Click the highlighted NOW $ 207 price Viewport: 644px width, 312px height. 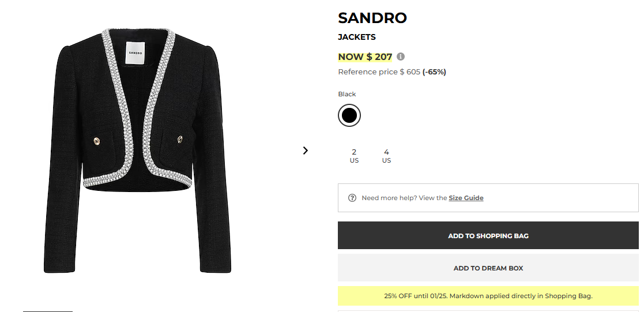365,57
